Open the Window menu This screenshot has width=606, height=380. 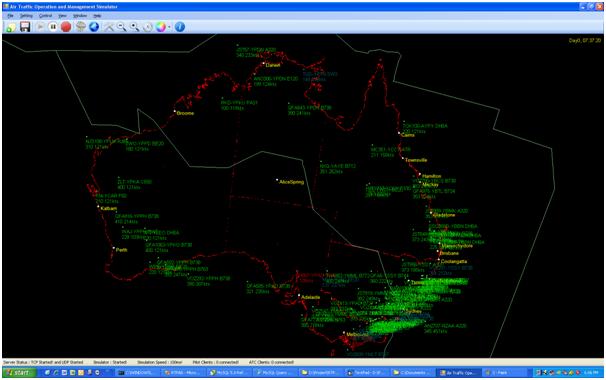tap(80, 15)
